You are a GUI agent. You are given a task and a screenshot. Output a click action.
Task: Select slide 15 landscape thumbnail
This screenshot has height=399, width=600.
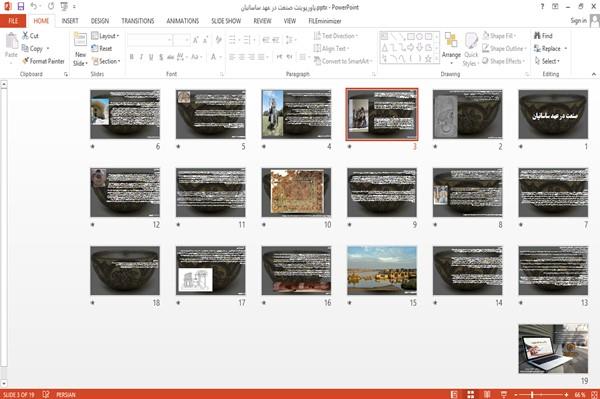pos(382,270)
